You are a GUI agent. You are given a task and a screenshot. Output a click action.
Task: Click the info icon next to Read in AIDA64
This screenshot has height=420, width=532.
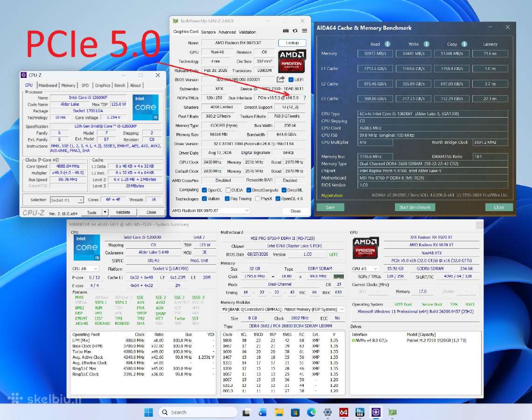[387, 44]
